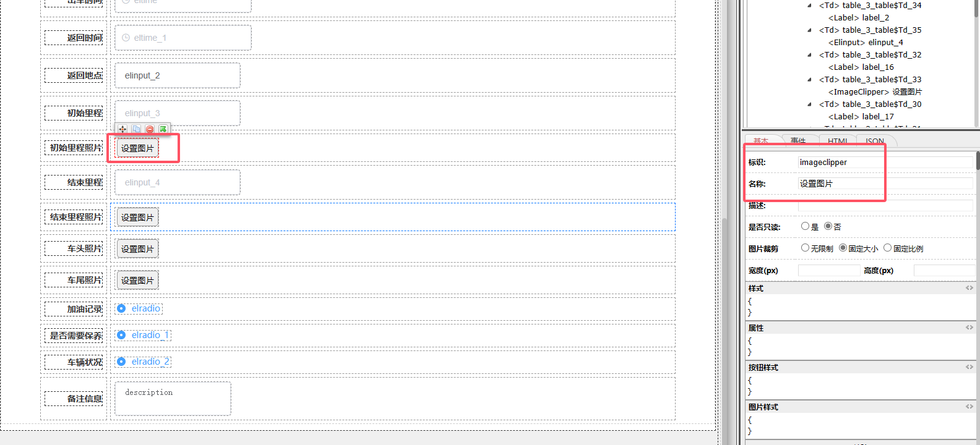The image size is (980, 445).
Task: Choose the 固定比例 cropping option
Action: 887,248
